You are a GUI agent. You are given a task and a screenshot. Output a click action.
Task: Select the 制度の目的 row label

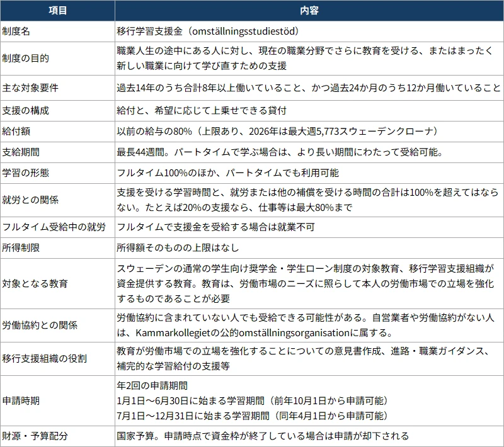57,59
